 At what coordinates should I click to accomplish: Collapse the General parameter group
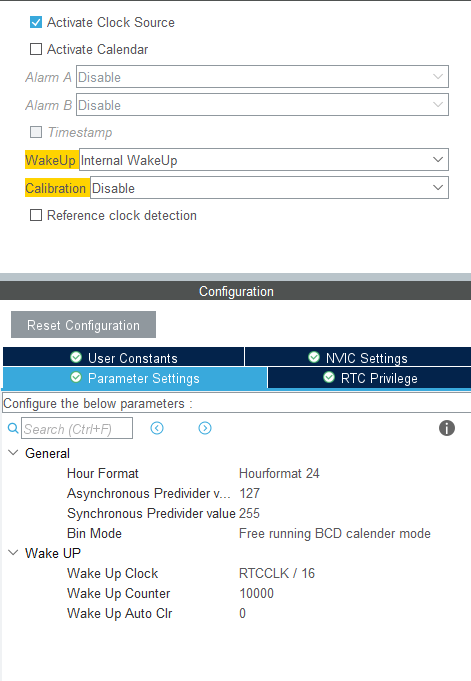(13, 453)
